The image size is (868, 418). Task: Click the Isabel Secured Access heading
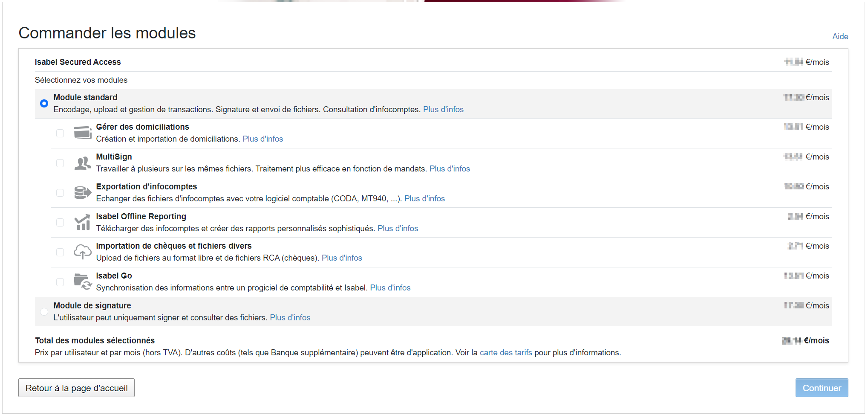78,62
